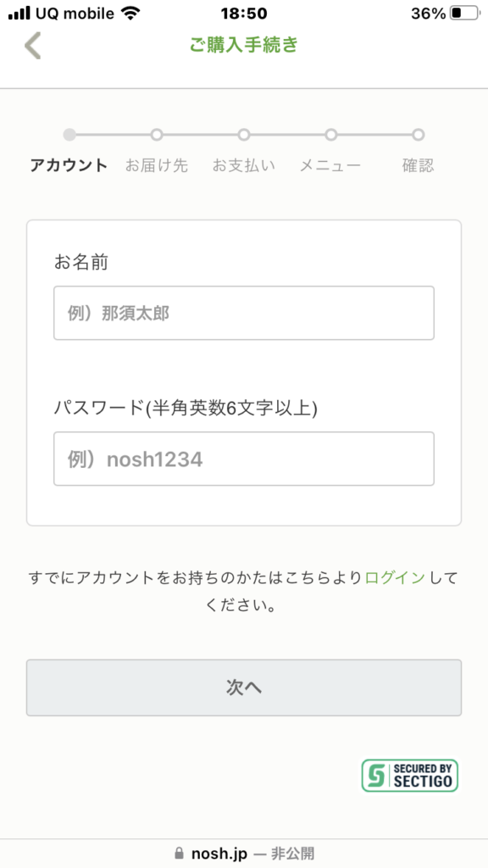The image size is (488, 868).
Task: Open the メニュー step label
Action: pos(330,165)
